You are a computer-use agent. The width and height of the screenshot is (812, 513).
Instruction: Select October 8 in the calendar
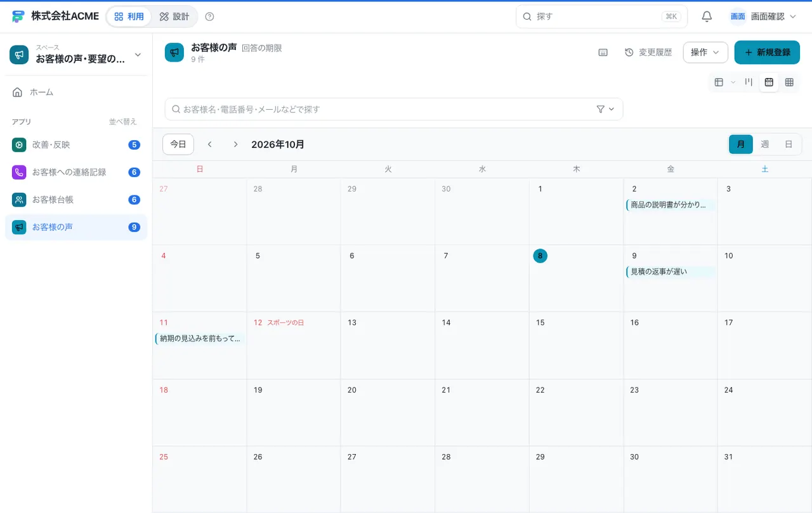[540, 256]
